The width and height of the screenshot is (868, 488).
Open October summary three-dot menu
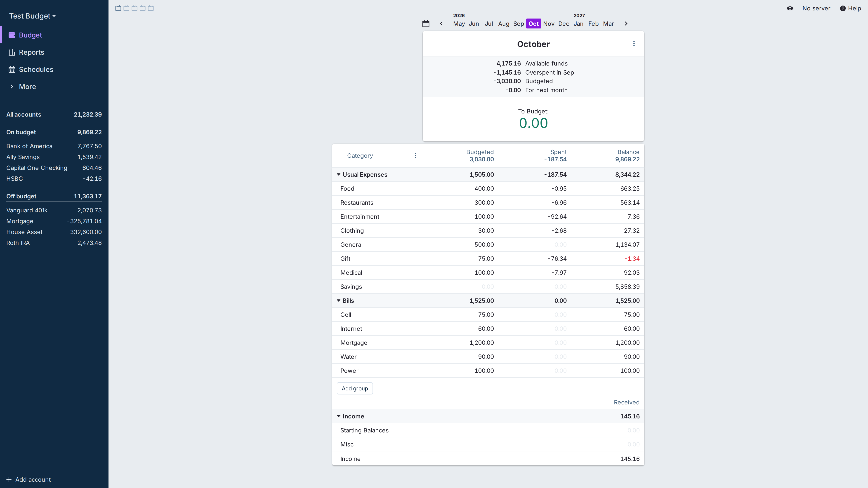[634, 44]
